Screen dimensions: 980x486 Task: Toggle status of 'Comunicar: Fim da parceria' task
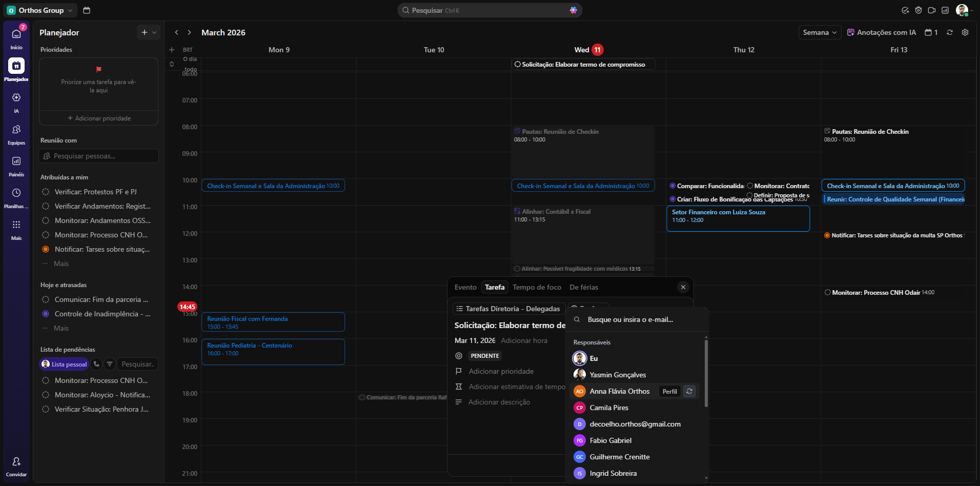[x=46, y=299]
